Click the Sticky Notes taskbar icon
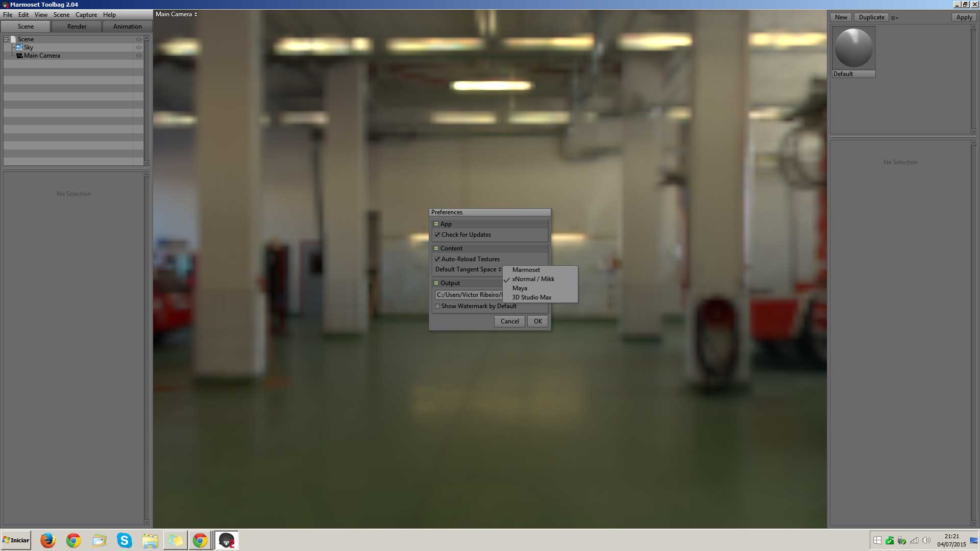Viewport: 980px width, 551px height. [x=175, y=540]
